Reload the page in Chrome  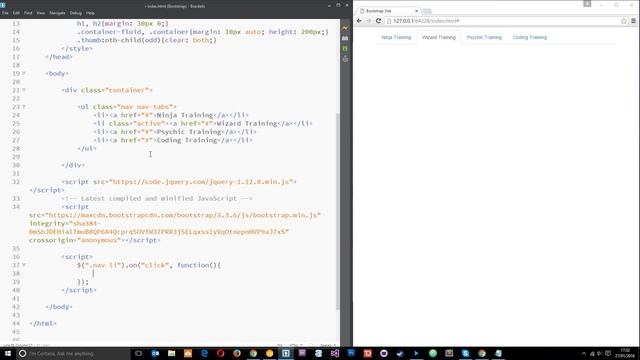tap(378, 21)
